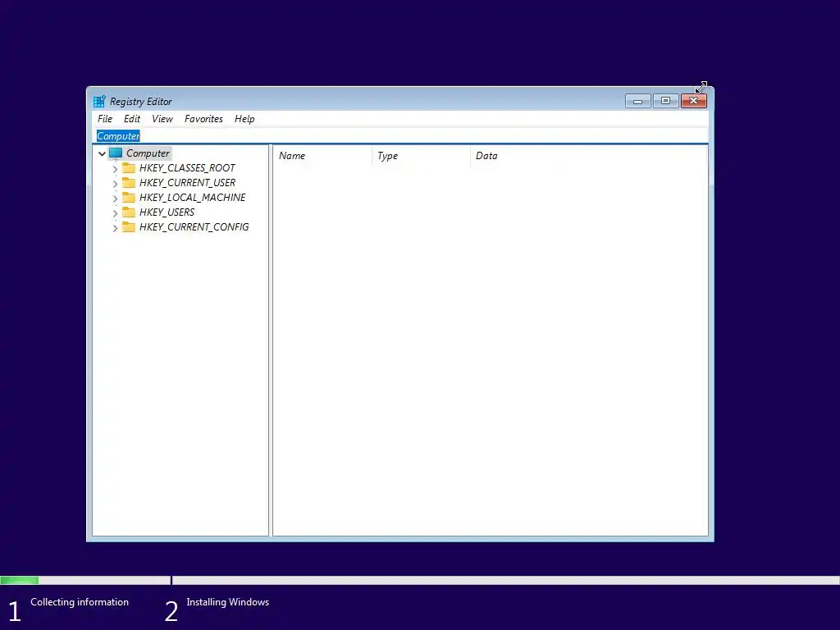Click the Registry Editor title text
Viewport: 840px width, 630px height.
point(141,101)
